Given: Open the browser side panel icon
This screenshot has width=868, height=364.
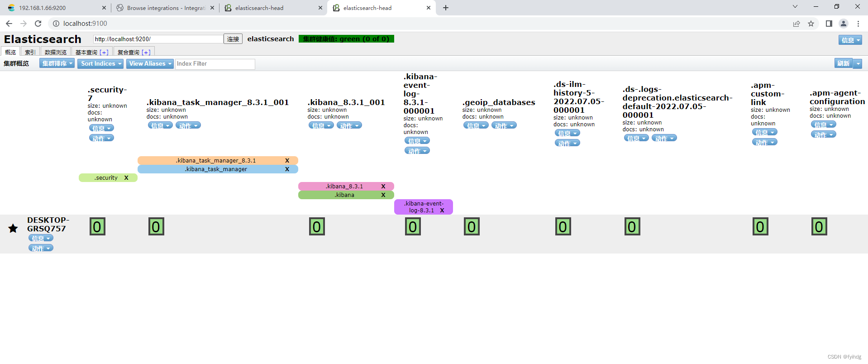Looking at the screenshot, I should (x=829, y=24).
